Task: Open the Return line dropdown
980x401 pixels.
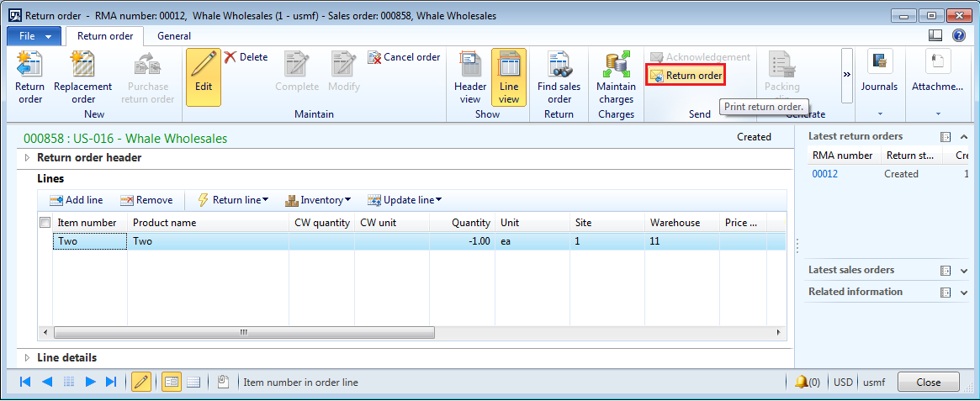Action: point(232,200)
